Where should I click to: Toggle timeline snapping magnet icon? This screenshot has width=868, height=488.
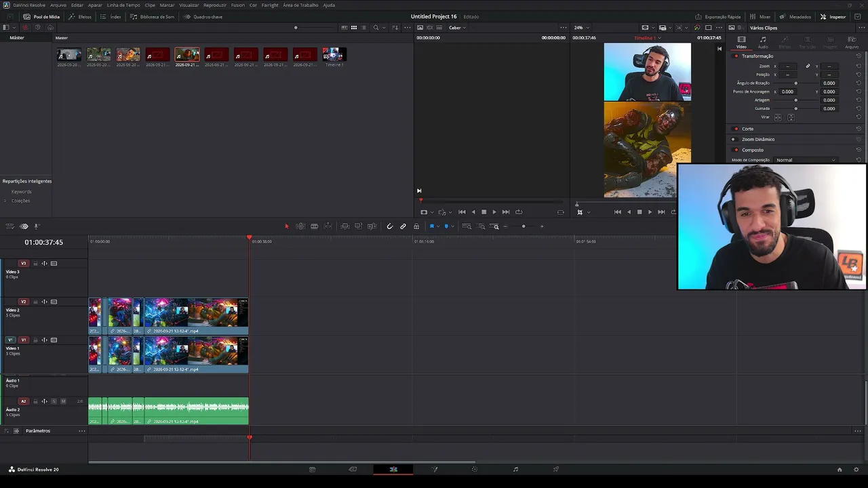pyautogui.click(x=389, y=226)
